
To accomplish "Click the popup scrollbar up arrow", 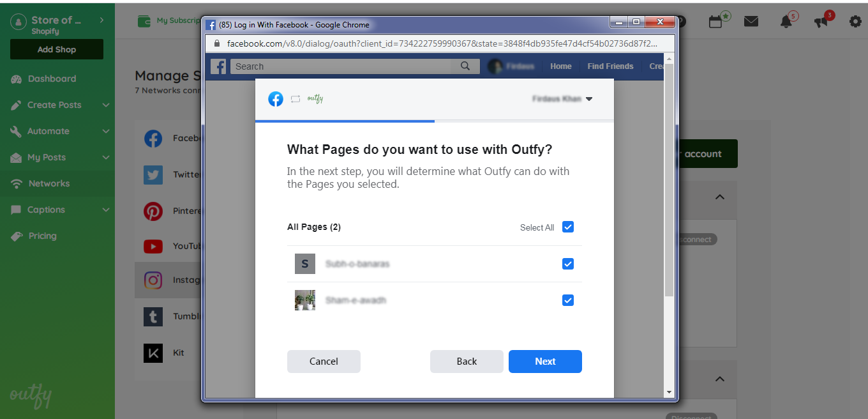I will [669, 59].
